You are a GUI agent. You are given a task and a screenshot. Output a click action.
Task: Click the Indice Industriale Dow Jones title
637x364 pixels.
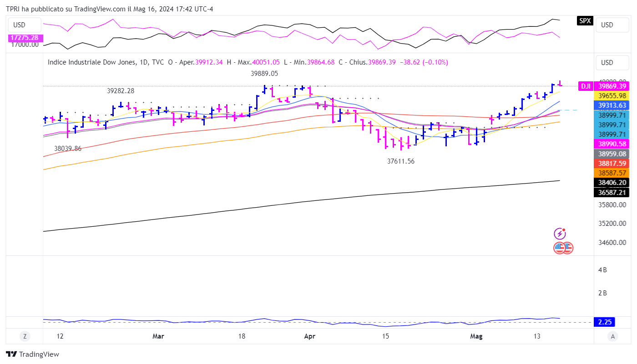coord(91,62)
